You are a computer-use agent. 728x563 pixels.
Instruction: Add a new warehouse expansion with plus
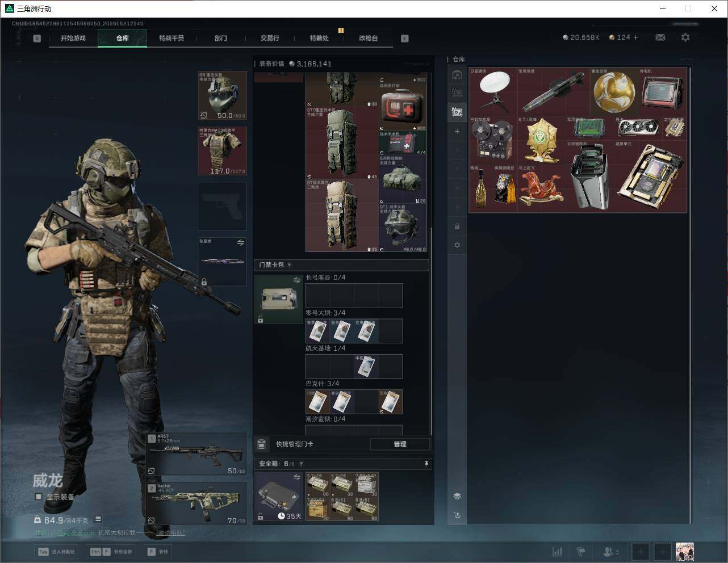click(457, 131)
